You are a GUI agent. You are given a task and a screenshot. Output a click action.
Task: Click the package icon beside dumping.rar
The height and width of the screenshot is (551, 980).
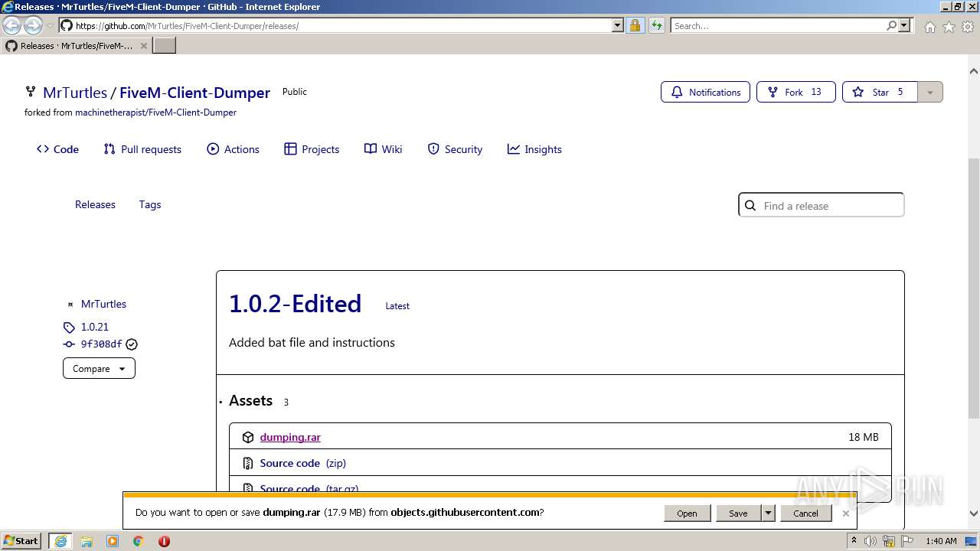click(x=248, y=437)
